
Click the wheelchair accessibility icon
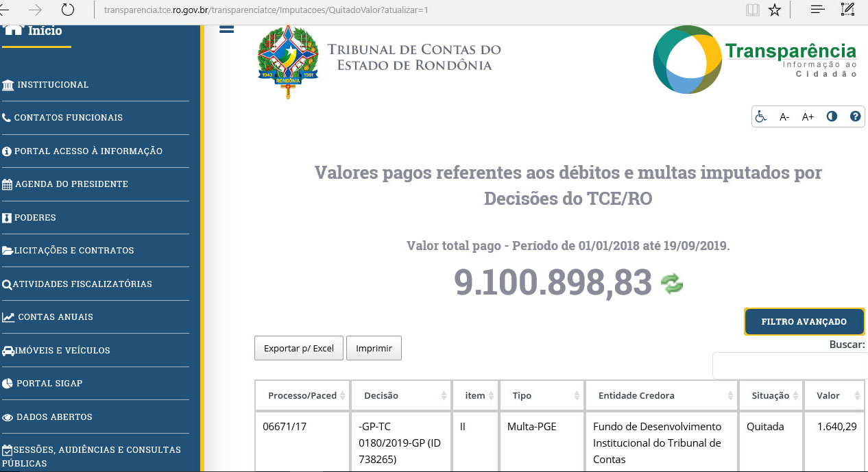coord(760,116)
